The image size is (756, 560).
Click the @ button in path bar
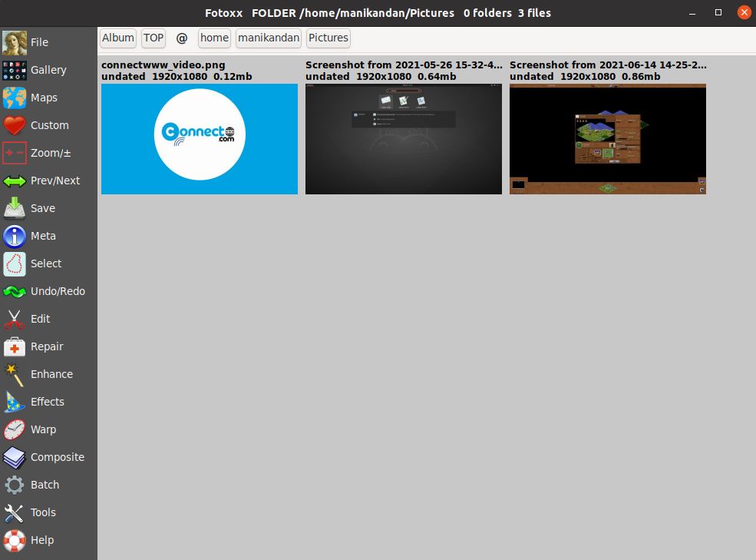(182, 38)
